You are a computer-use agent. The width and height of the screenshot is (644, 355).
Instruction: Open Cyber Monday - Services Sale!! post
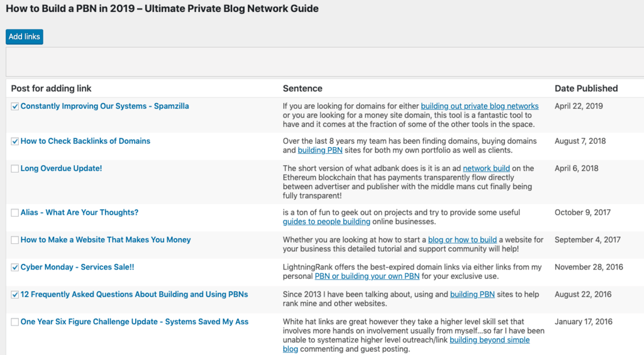[77, 267]
